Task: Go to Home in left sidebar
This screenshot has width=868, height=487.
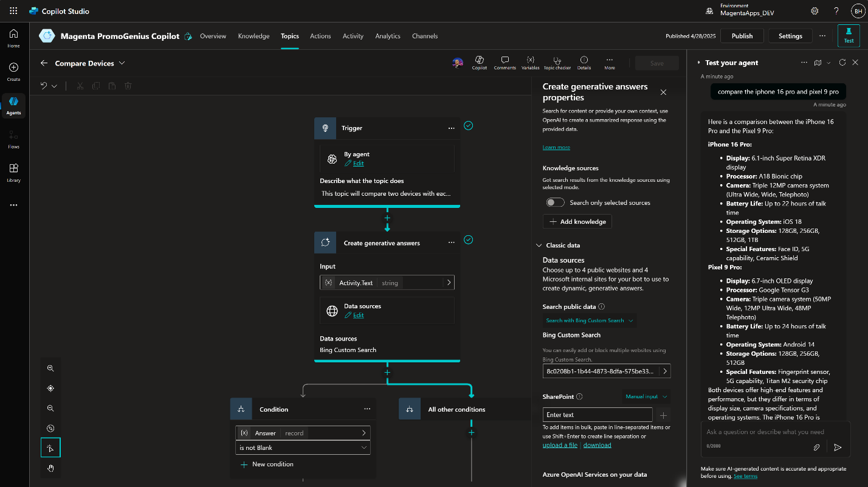Action: (13, 38)
